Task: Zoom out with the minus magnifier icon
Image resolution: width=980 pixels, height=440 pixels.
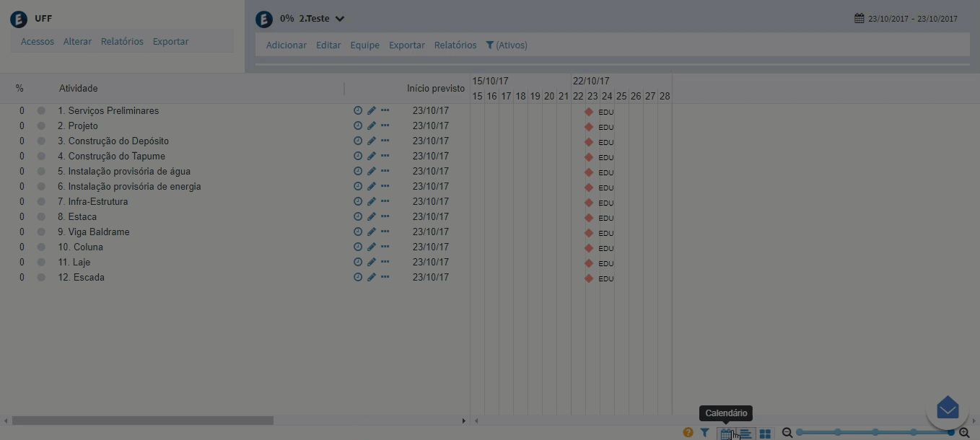Action: (x=787, y=433)
